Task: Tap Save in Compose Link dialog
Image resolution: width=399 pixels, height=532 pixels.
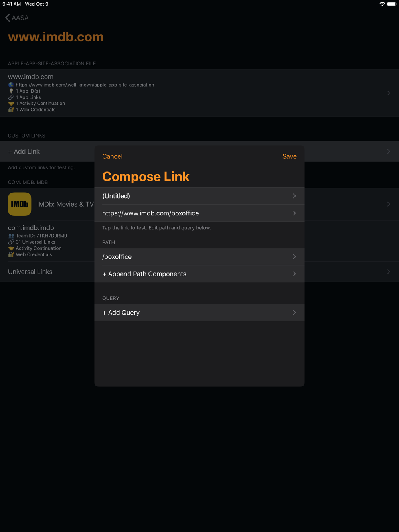Action: pyautogui.click(x=289, y=156)
